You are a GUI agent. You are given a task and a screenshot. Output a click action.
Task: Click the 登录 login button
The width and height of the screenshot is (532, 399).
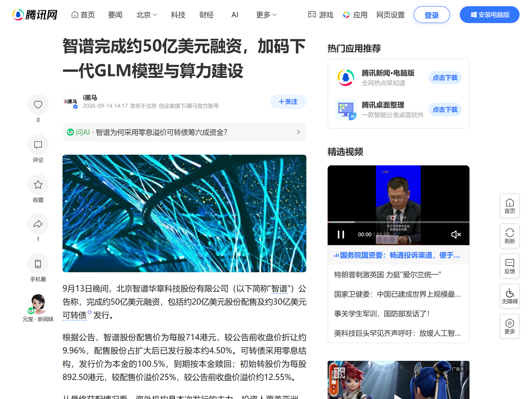[432, 15]
